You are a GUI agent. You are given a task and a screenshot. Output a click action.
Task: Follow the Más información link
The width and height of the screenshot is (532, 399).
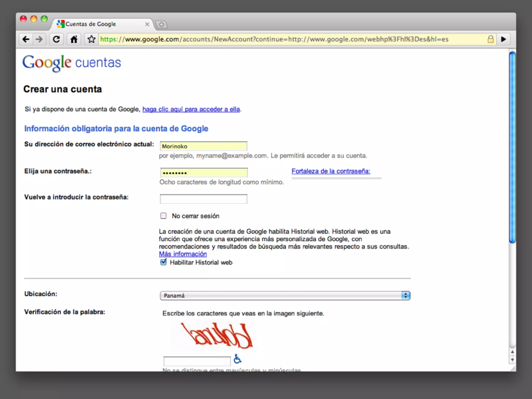point(183,254)
